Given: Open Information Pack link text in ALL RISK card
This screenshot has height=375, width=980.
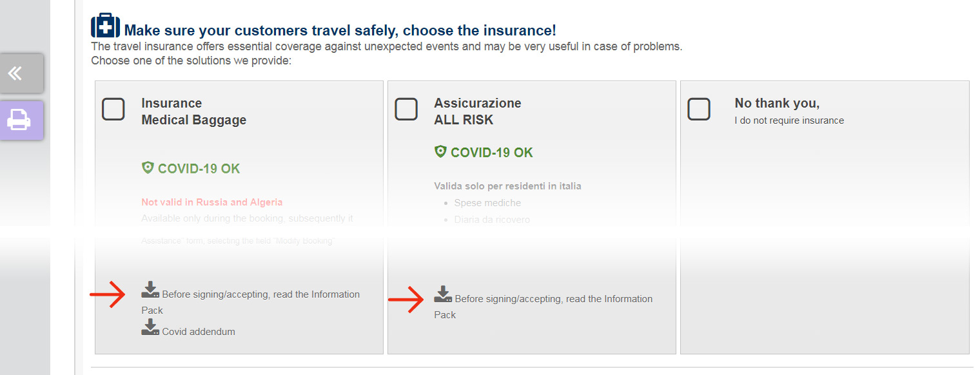Looking at the screenshot, I should pyautogui.click(x=553, y=299).
